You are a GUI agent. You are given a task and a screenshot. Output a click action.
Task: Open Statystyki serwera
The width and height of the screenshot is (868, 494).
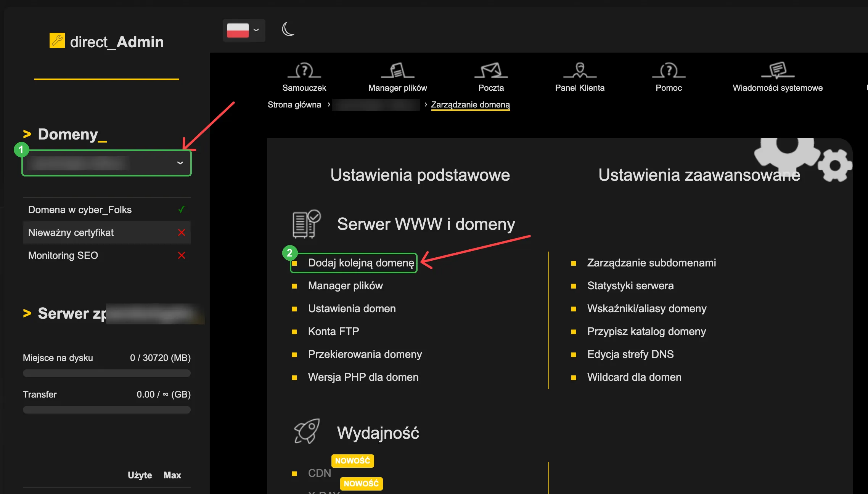pyautogui.click(x=630, y=286)
